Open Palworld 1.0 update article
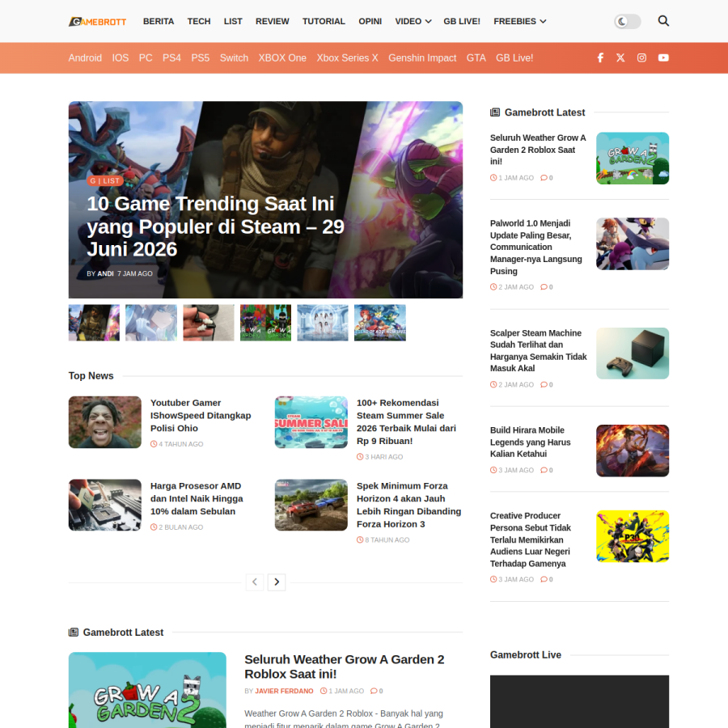 coord(535,247)
